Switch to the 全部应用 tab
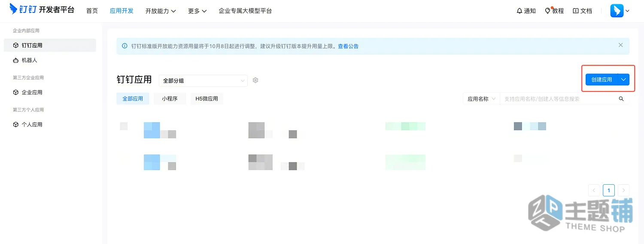 pos(133,98)
